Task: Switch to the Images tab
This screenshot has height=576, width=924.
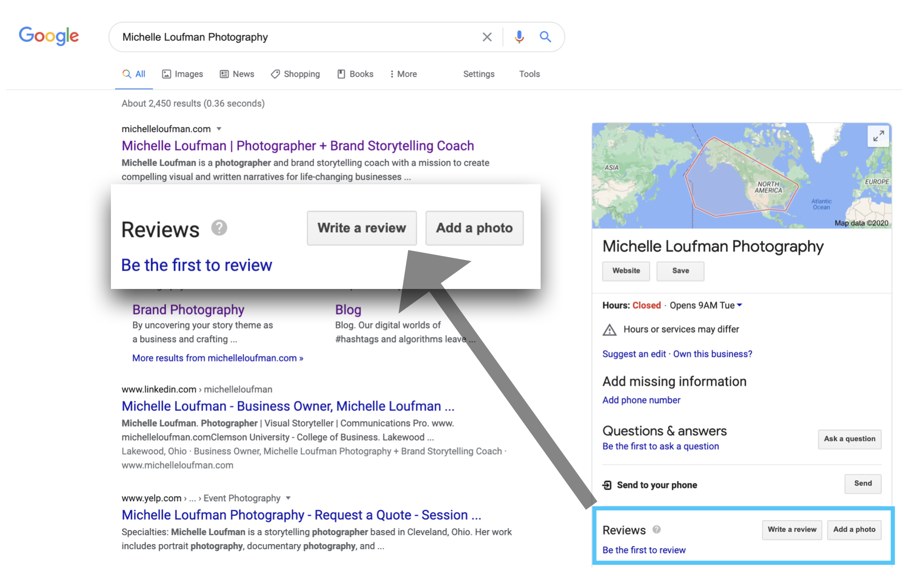Action: pos(182,74)
